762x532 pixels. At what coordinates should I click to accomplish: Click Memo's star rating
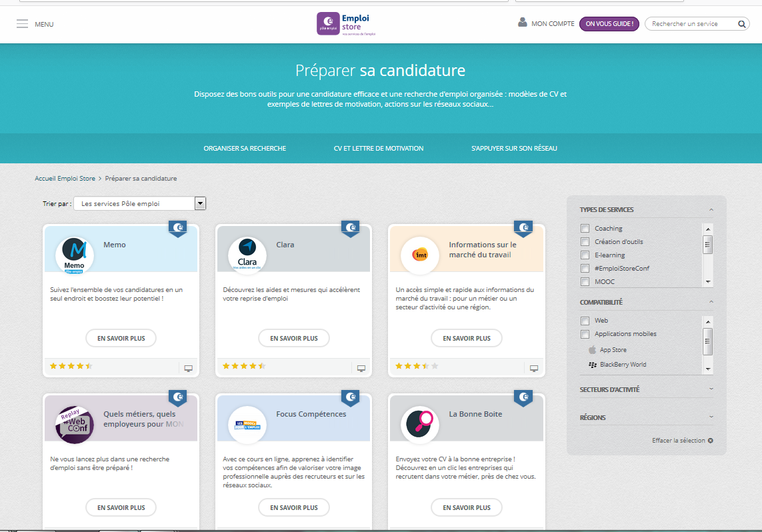[71, 366]
